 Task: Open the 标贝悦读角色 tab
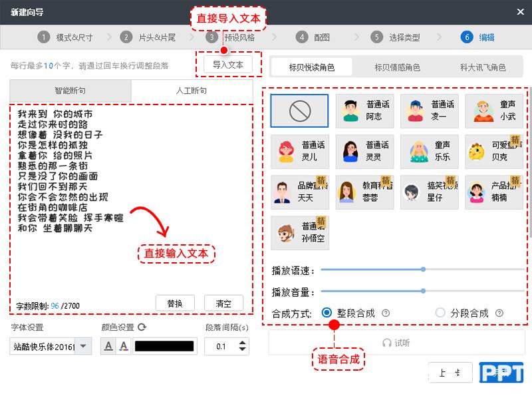coord(311,67)
